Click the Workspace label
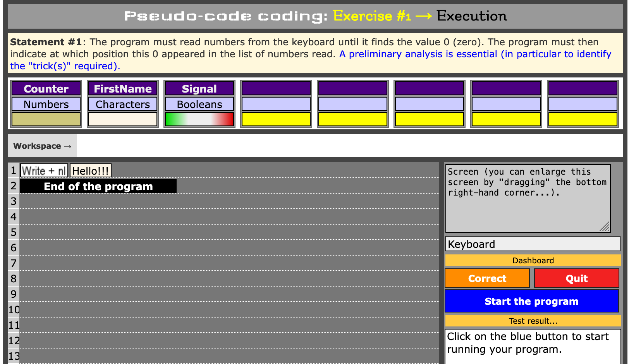 [42, 146]
